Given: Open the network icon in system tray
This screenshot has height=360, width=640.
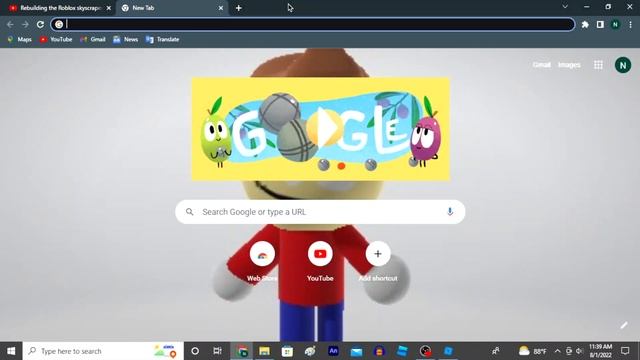Looking at the screenshot, I should point(569,351).
